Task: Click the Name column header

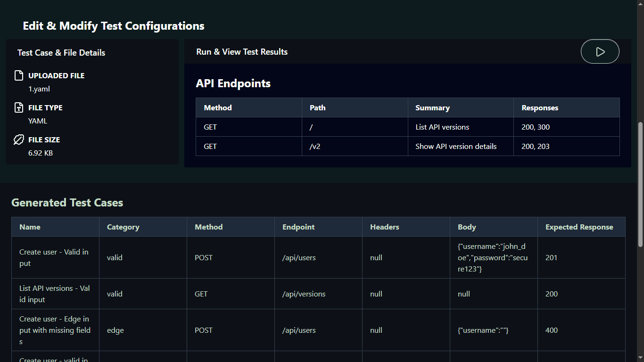Action: (56, 227)
